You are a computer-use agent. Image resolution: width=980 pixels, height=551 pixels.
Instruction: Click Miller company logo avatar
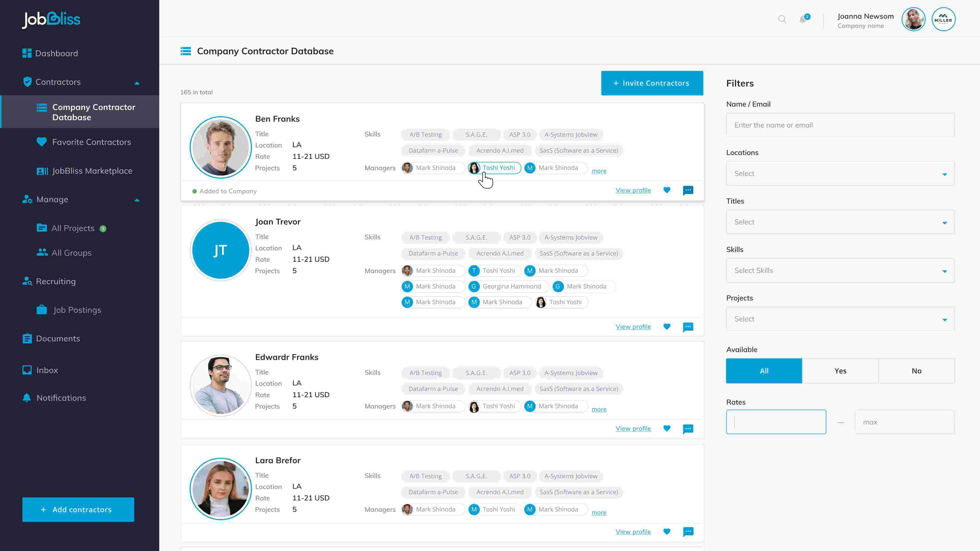[x=943, y=19]
